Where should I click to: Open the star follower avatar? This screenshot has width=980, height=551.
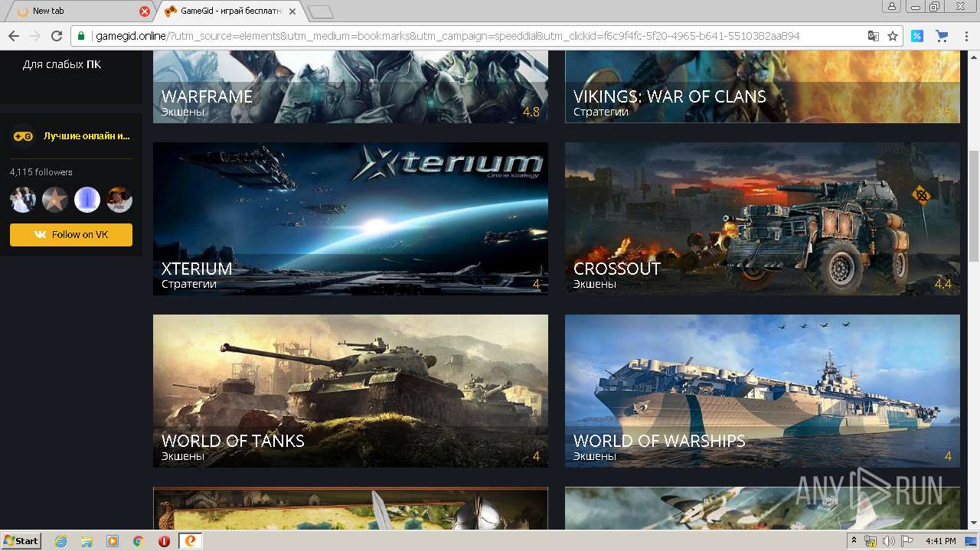coord(54,200)
